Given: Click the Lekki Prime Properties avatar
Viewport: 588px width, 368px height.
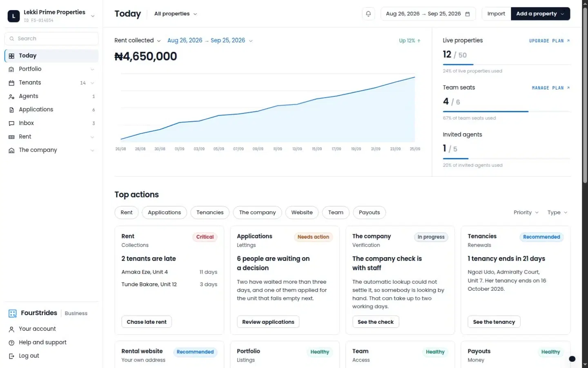Looking at the screenshot, I should [x=13, y=16].
